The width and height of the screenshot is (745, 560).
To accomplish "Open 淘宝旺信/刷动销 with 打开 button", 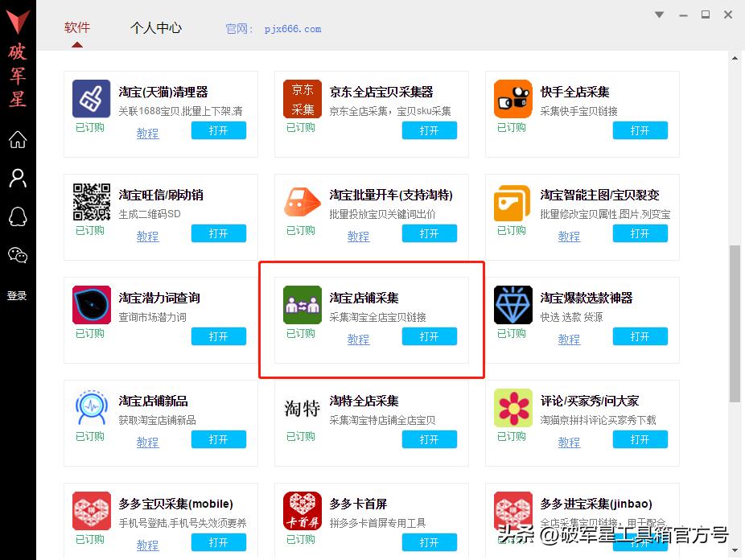I will pyautogui.click(x=219, y=233).
